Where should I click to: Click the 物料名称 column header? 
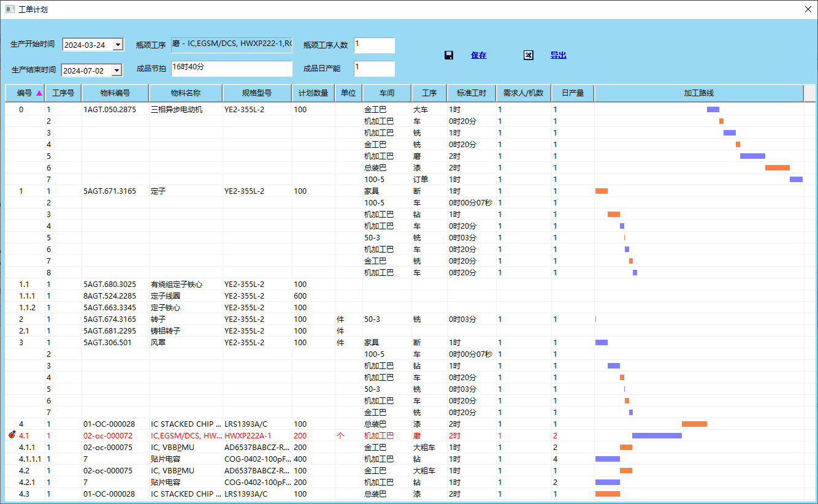[186, 93]
